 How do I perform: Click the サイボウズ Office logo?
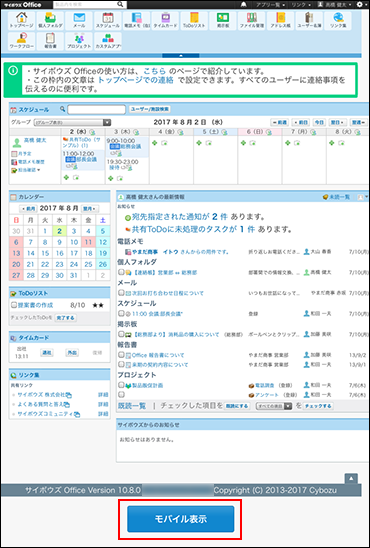click(x=23, y=5)
